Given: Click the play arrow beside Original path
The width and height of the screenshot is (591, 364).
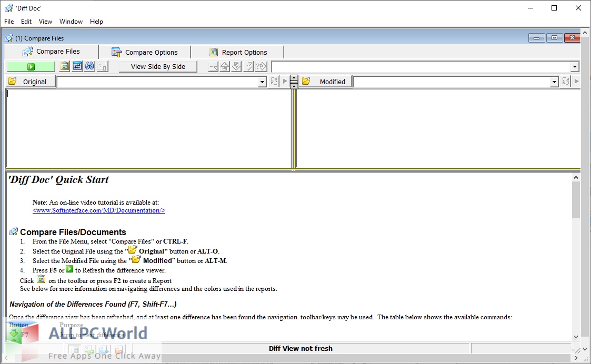Looking at the screenshot, I should (285, 82).
